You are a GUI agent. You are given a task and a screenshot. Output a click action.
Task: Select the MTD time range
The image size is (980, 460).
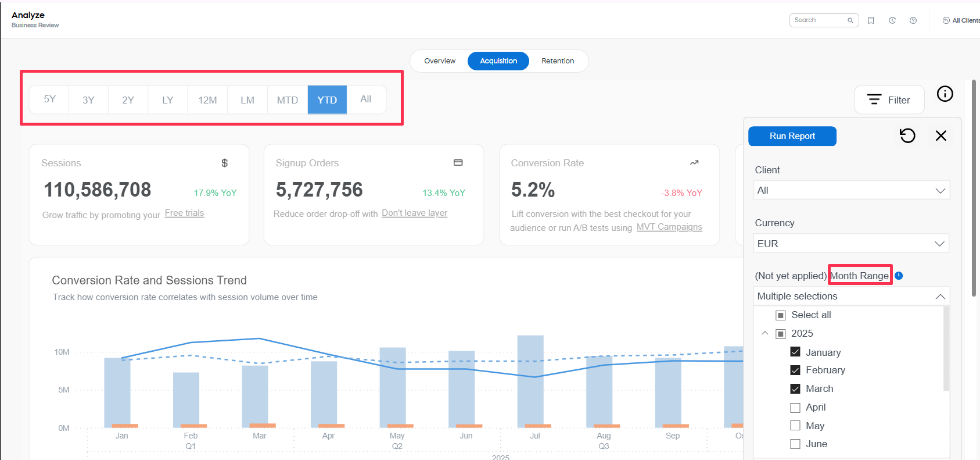288,99
